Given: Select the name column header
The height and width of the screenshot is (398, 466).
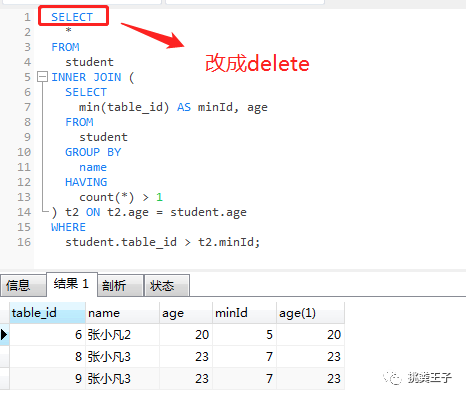Looking at the screenshot, I should point(122,313).
